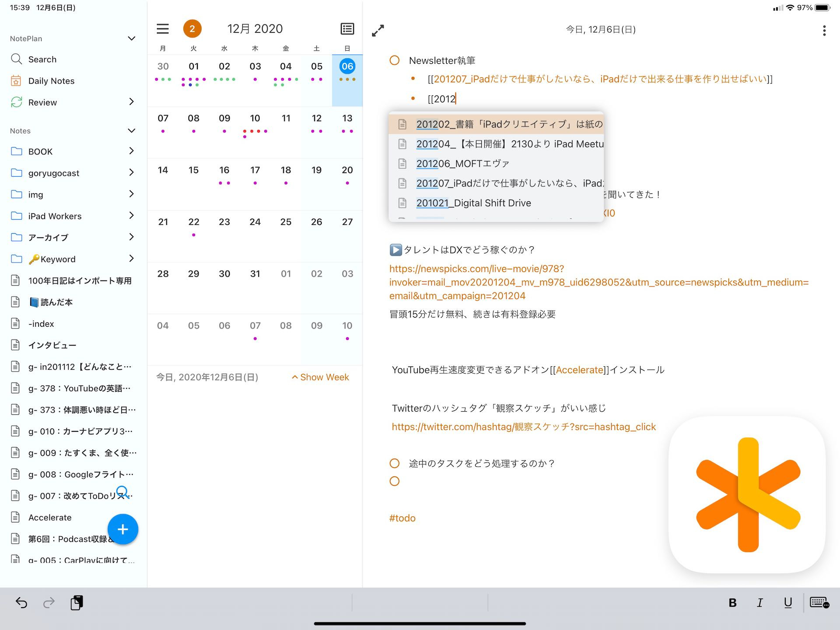Expand the BOOK folder in sidebar
This screenshot has height=630, width=840.
tap(132, 151)
